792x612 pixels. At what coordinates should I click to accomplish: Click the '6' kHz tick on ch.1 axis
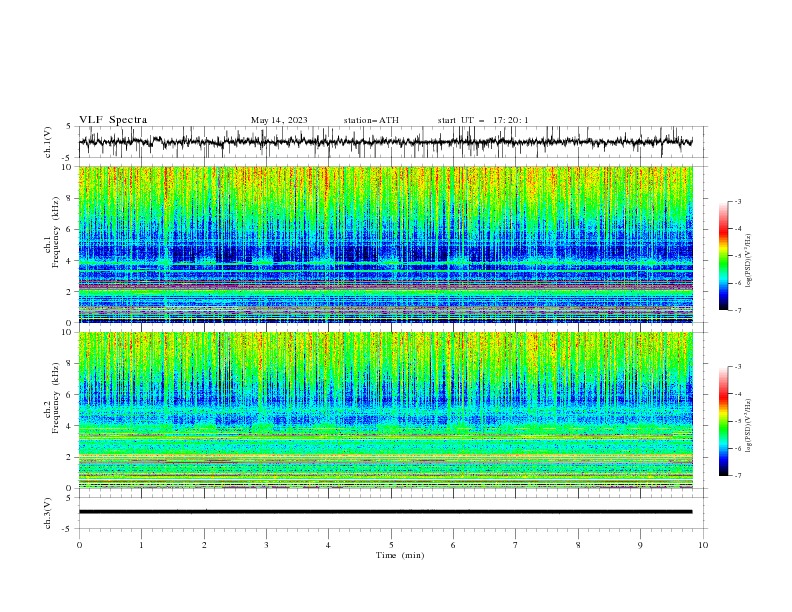point(70,230)
